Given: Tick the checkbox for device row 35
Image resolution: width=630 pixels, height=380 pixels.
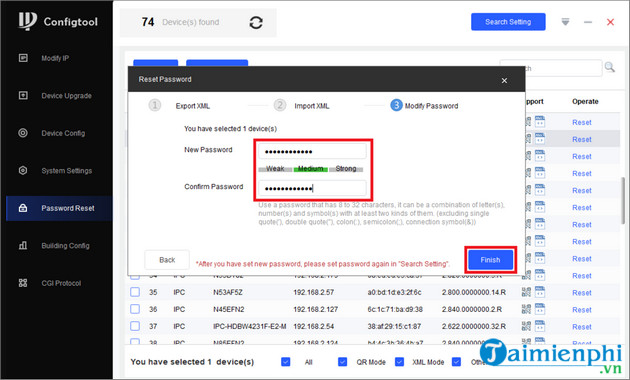Looking at the screenshot, I should click(x=135, y=292).
